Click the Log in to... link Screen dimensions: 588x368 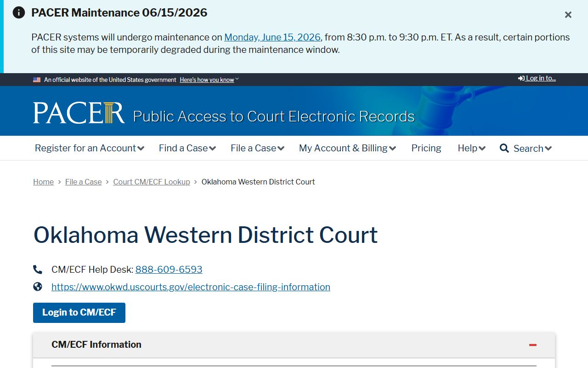point(537,78)
